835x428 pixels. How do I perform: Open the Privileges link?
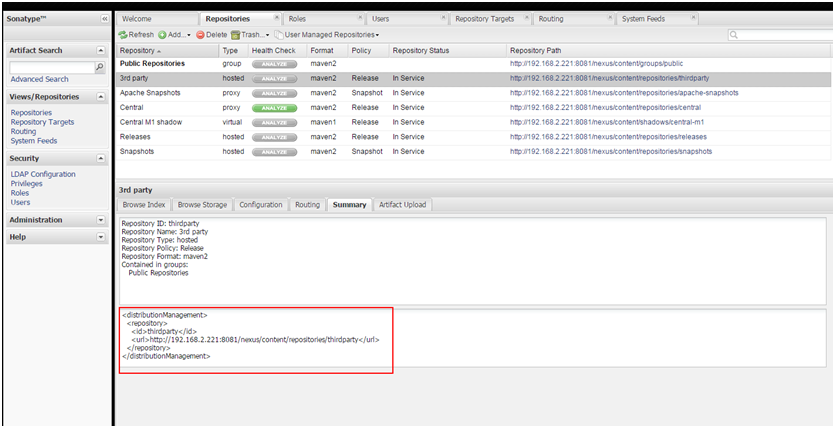[27, 184]
